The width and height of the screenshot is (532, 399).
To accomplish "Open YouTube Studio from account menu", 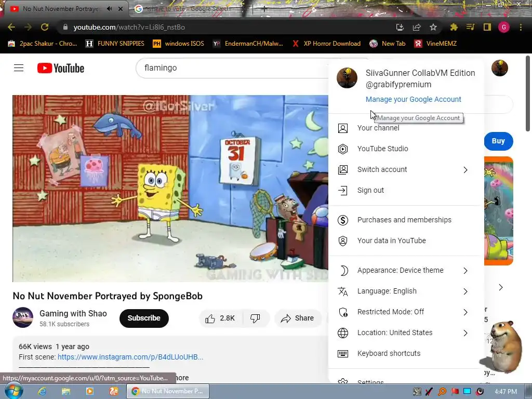I will 406,149.
